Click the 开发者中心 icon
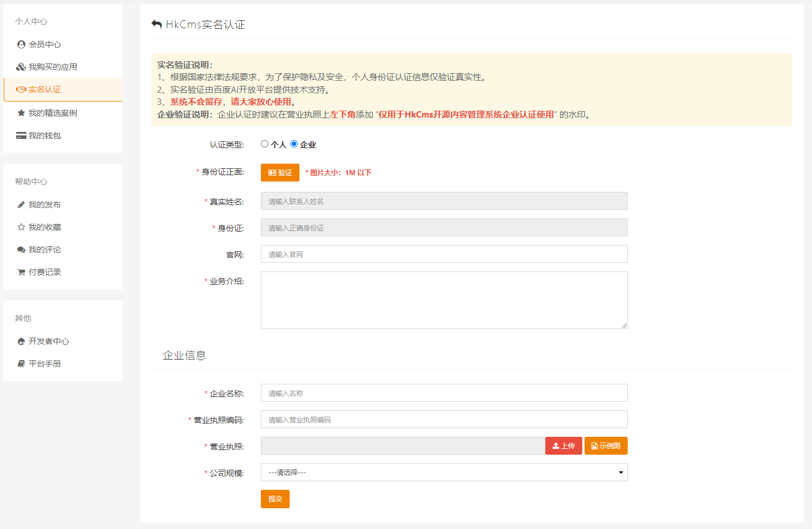This screenshot has width=812, height=529. 21,341
